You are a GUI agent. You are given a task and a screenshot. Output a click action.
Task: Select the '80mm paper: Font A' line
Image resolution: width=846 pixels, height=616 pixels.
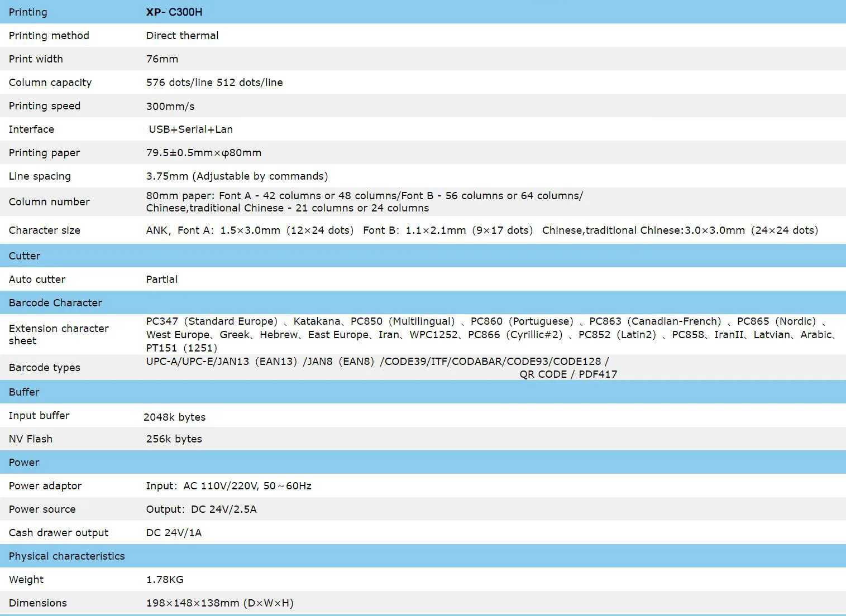tap(365, 196)
